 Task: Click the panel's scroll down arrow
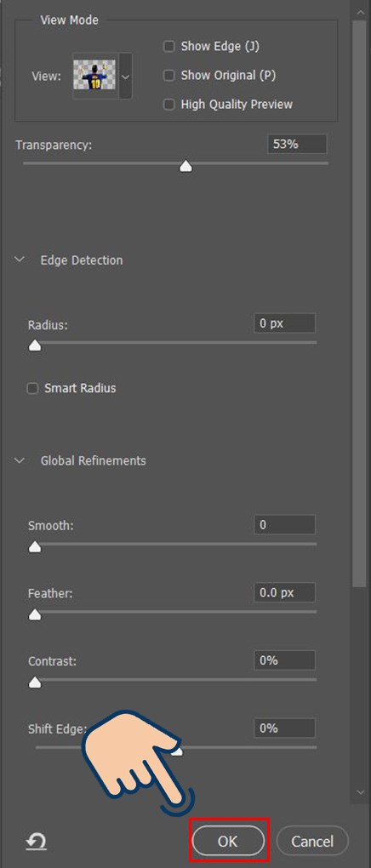coord(360,791)
